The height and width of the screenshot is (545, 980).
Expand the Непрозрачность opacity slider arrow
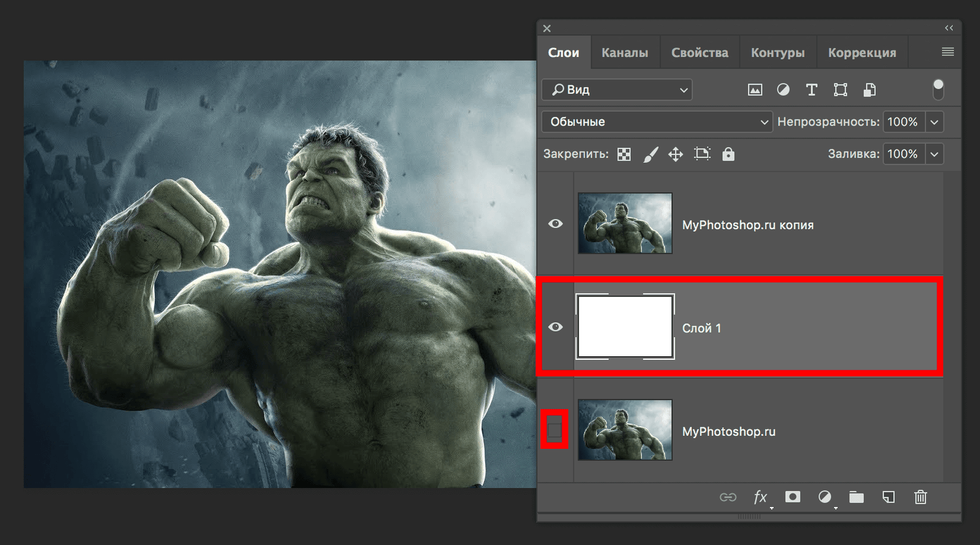[934, 122]
